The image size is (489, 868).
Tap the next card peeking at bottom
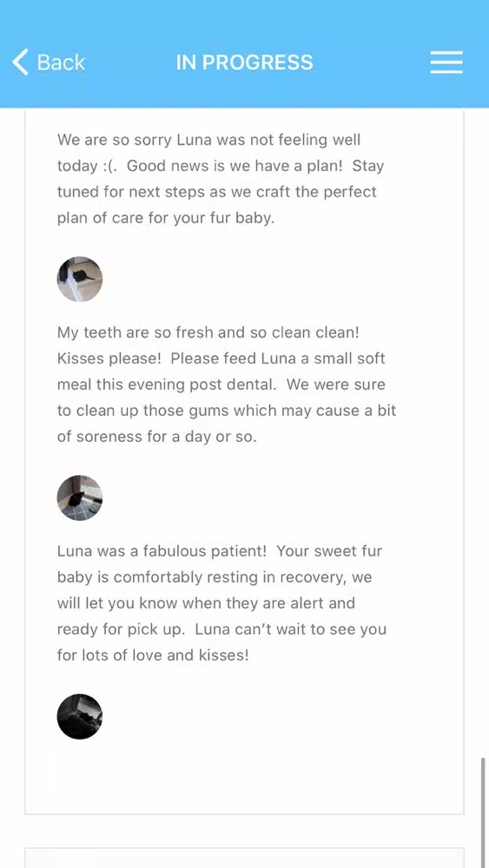point(244,858)
